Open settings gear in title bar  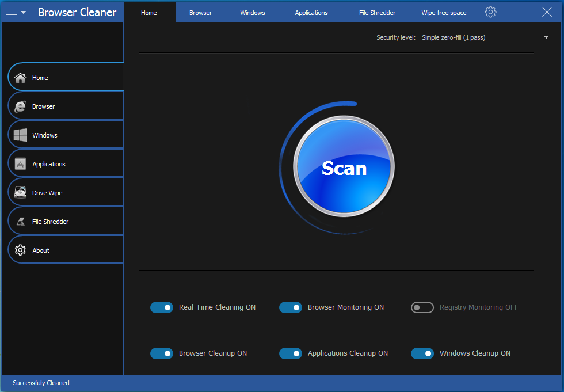490,12
